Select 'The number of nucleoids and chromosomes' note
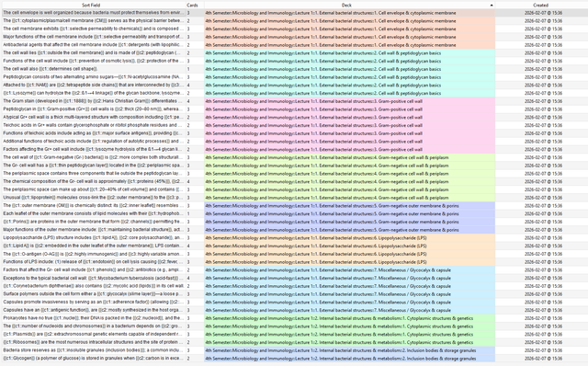 [294, 326]
